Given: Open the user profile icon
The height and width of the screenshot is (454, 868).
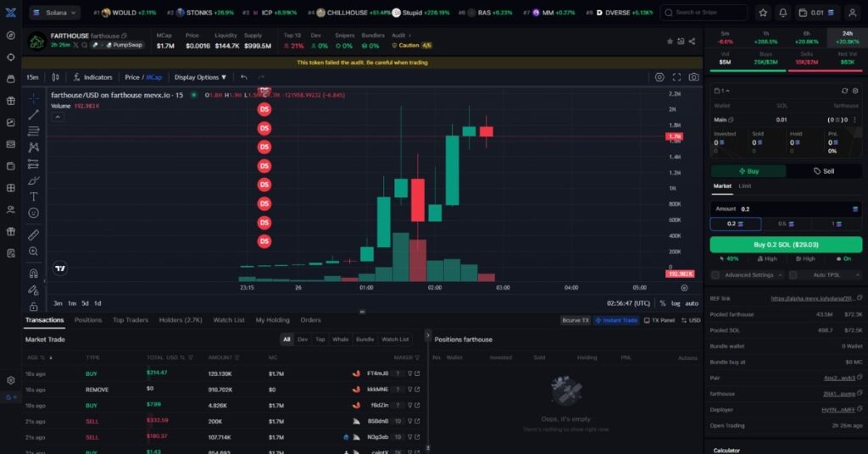Looking at the screenshot, I should pyautogui.click(x=853, y=13).
